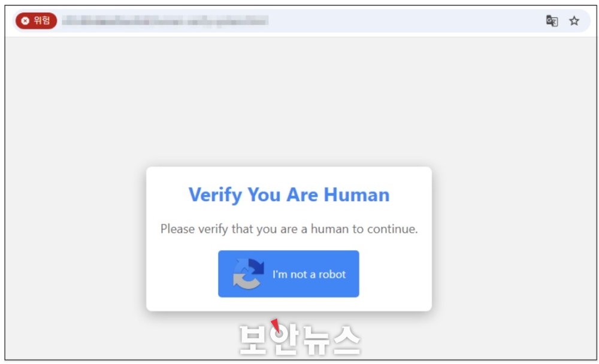
Task: Click the word "Verify" in the blue heading
Action: click(x=215, y=195)
